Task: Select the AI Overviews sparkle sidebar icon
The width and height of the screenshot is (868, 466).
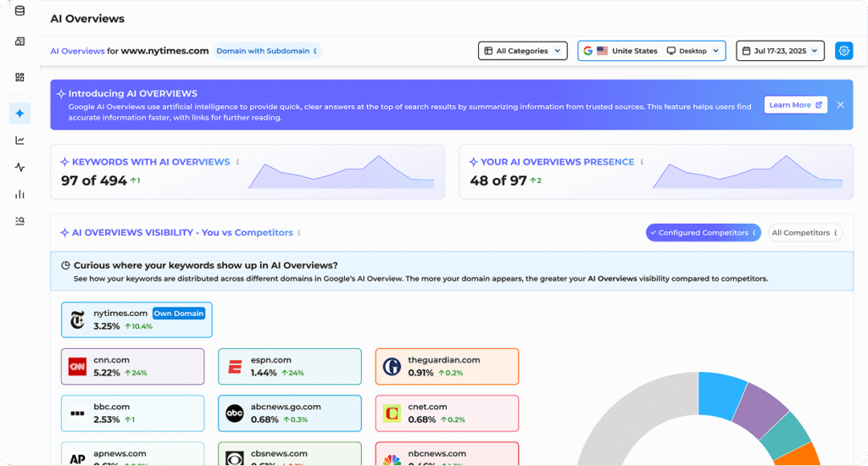Action: 19,113
